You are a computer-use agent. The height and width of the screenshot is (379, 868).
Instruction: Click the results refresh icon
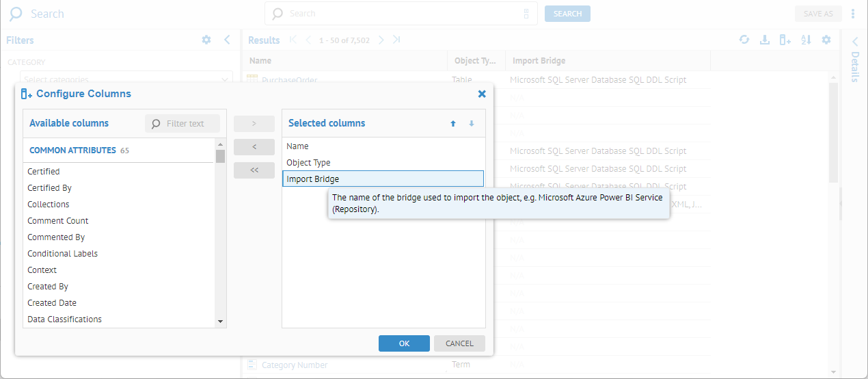(744, 40)
